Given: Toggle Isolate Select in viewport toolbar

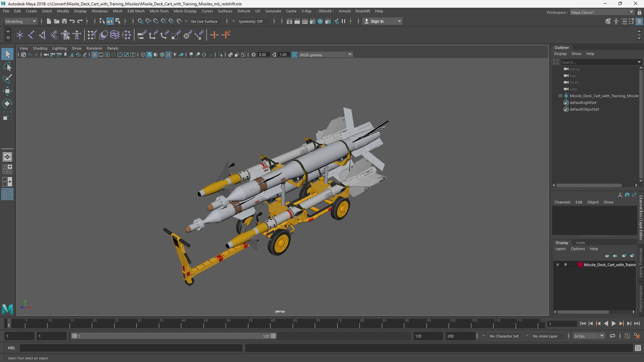Looking at the screenshot, I should tap(220, 55).
